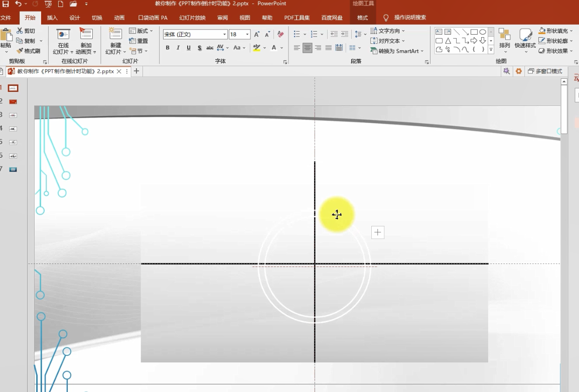Open the Insert (插入) ribbon tab
This screenshot has height=392, width=579.
(x=52, y=18)
